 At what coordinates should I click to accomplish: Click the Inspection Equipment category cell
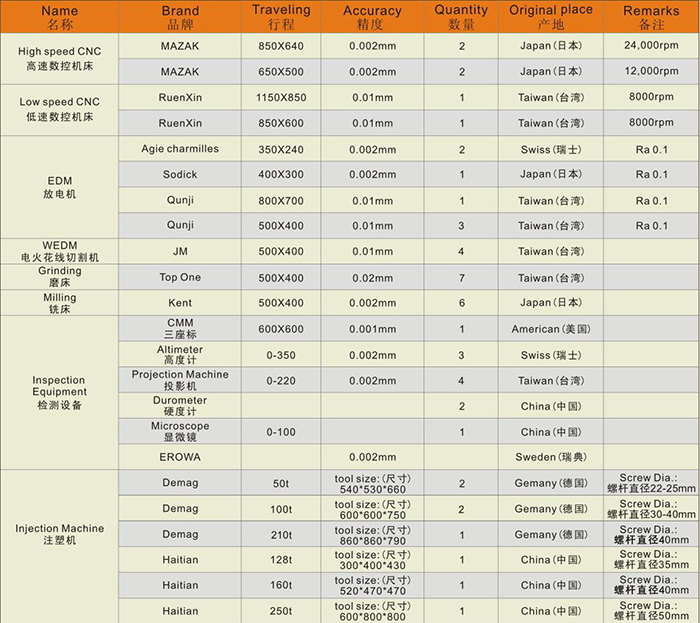tap(59, 393)
